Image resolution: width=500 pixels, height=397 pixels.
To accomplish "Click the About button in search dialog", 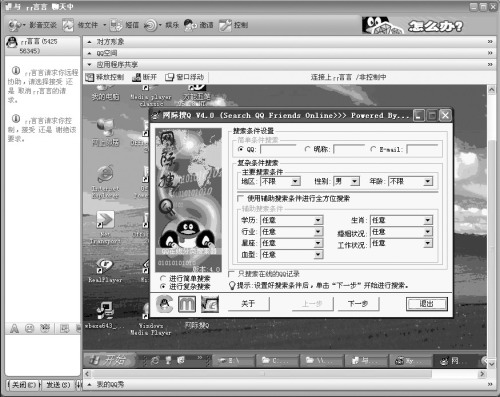I will 248,304.
